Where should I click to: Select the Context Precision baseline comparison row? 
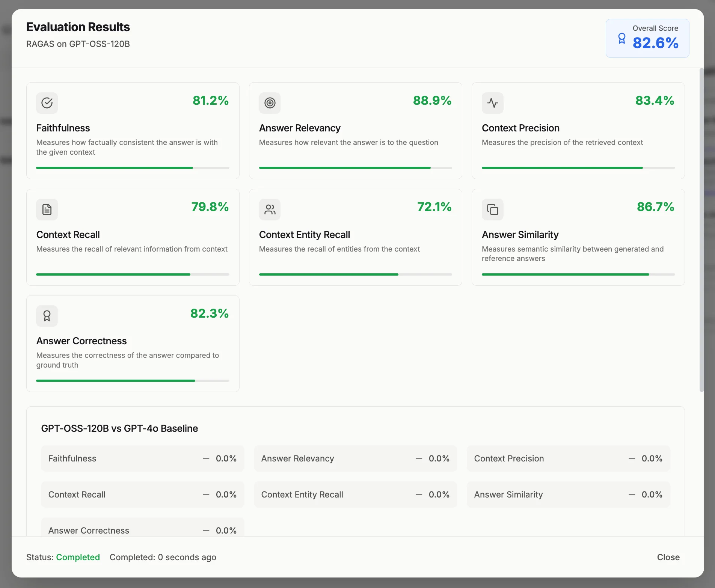coord(568,458)
